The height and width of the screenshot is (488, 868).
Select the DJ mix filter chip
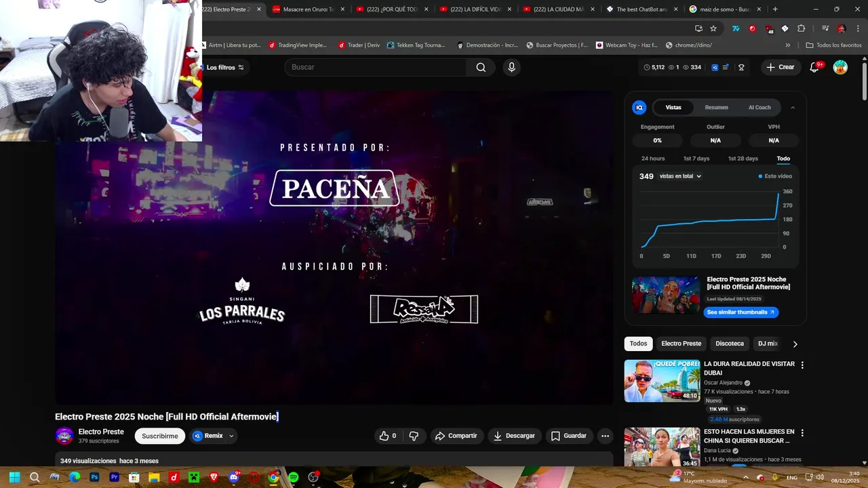point(768,344)
